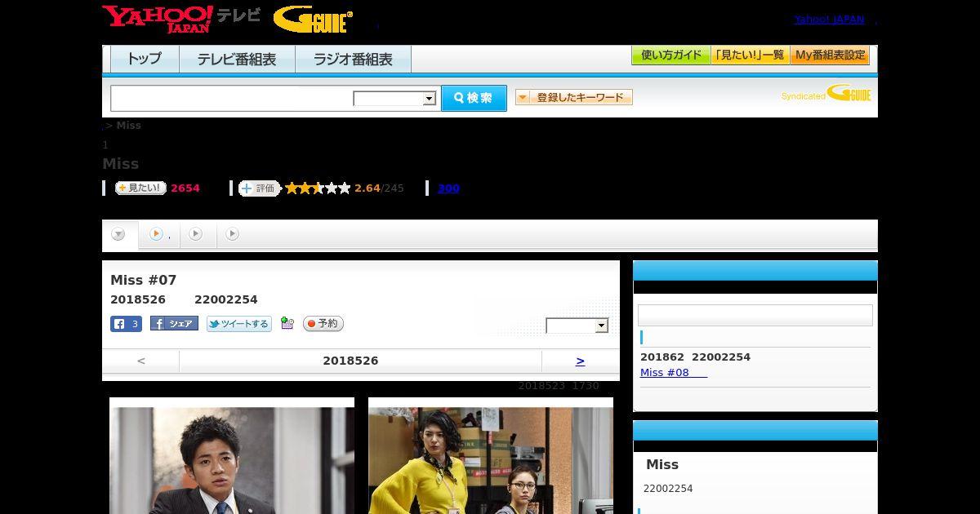Click the 2.64 rating score

point(367,188)
